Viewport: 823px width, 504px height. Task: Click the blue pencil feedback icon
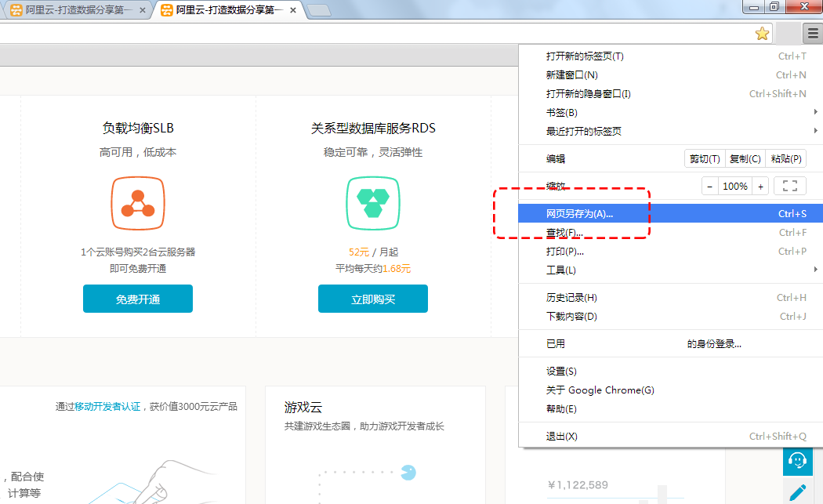[x=798, y=493]
